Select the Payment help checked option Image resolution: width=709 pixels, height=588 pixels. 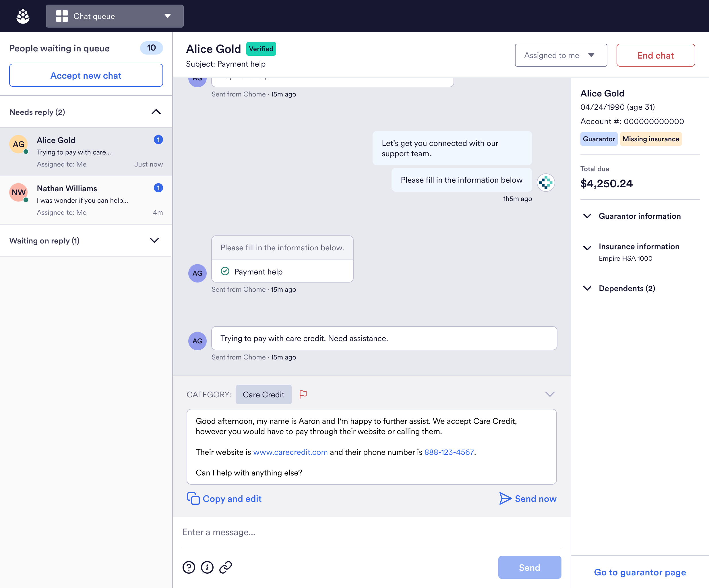258,272
